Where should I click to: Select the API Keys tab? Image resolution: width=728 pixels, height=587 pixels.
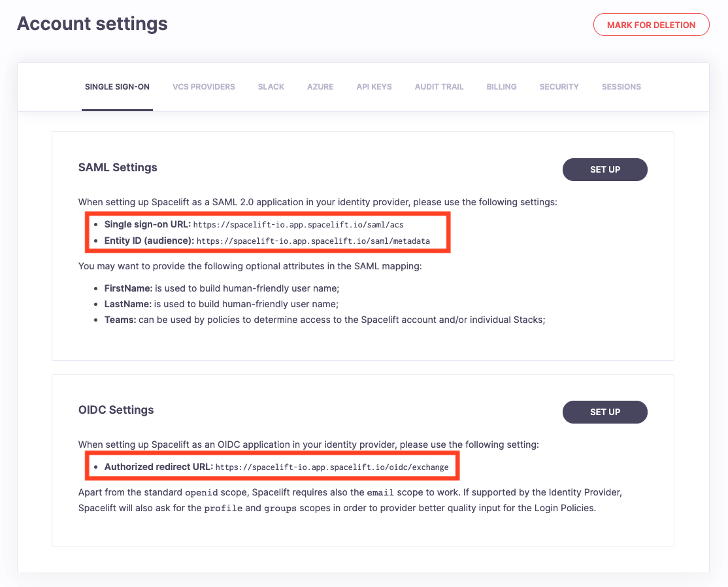(374, 87)
